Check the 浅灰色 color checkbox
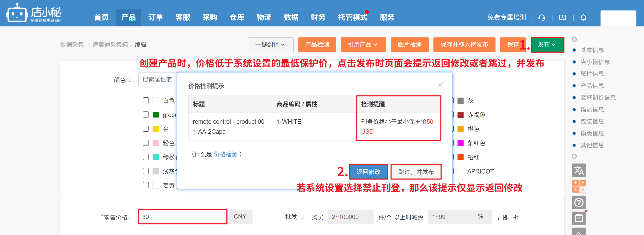Viewport: 644px width, 235px height. [x=146, y=171]
